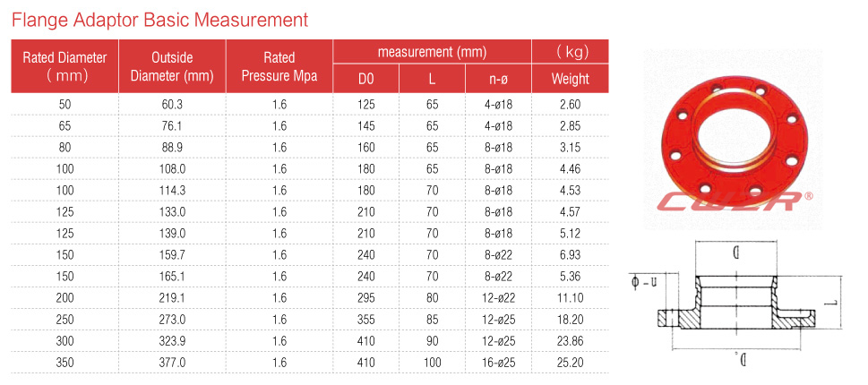This screenshot has height=385, width=868.
Task: Select the 60.3 outside diameter cell
Action: 172,104
